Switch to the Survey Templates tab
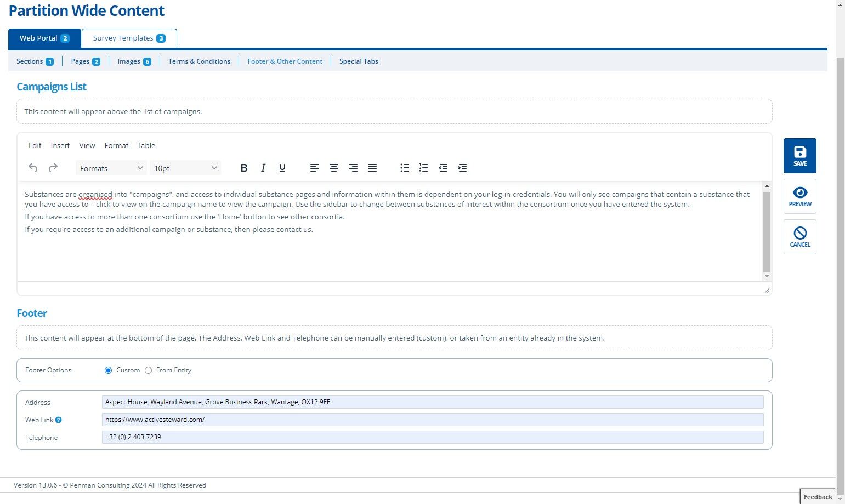Image resolution: width=845 pixels, height=504 pixels. pyautogui.click(x=129, y=38)
